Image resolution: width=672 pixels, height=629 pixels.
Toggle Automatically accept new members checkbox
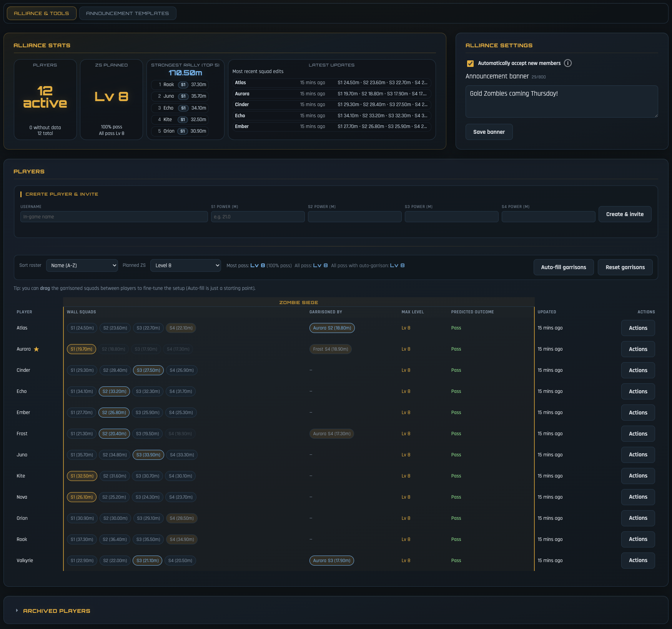coord(470,63)
